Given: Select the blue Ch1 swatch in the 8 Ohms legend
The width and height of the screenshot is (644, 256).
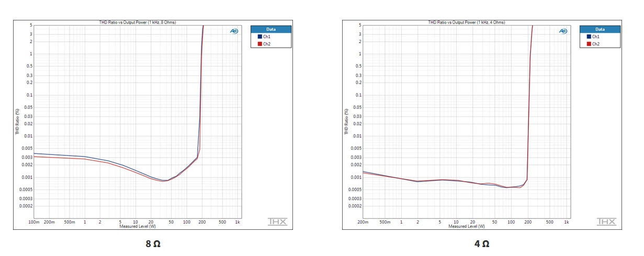Looking at the screenshot, I should [x=259, y=37].
